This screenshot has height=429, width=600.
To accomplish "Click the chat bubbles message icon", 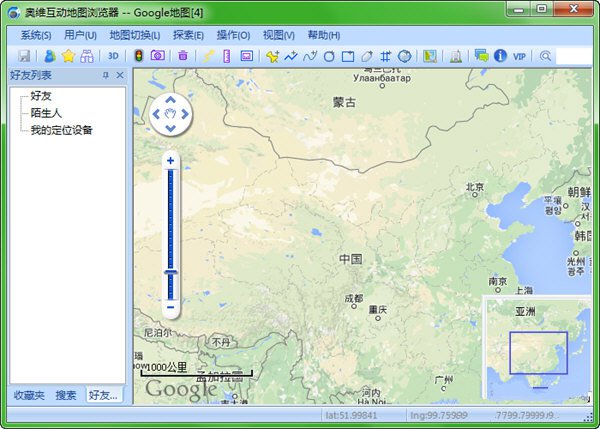I will point(481,56).
